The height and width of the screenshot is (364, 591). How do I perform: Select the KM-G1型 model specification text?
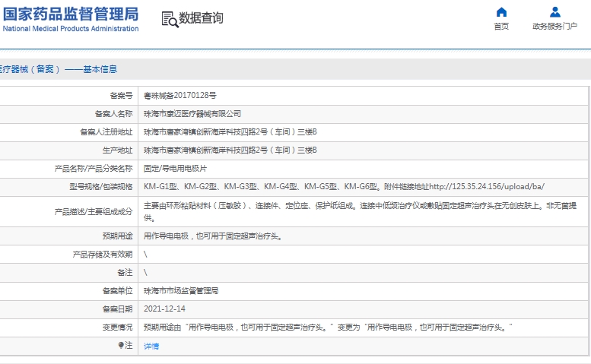[344, 187]
